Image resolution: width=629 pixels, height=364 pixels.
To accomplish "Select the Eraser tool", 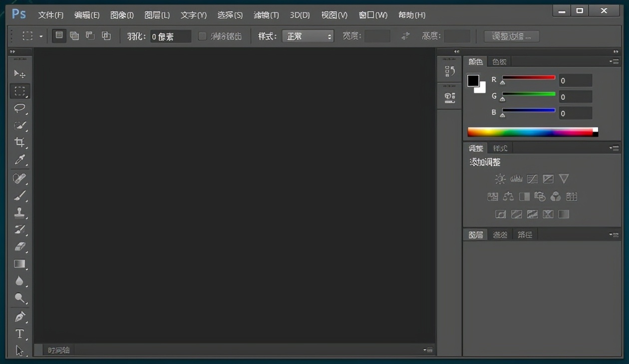I will (19, 246).
